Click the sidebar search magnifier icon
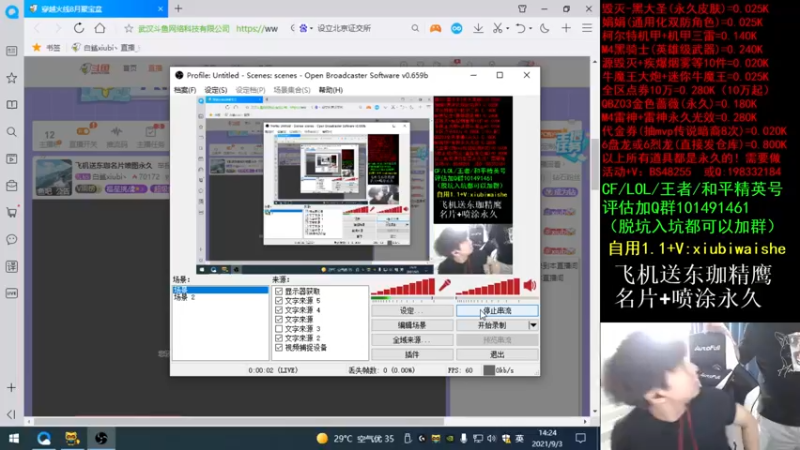800x450 pixels. point(11,132)
